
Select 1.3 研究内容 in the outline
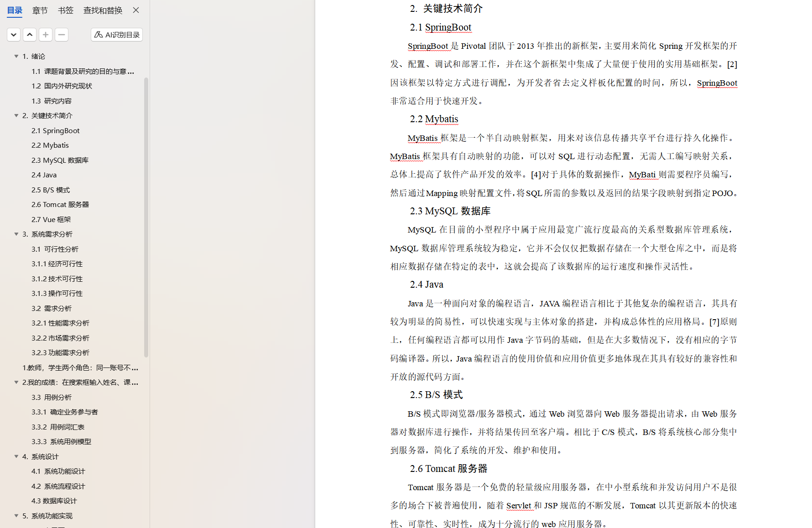pyautogui.click(x=52, y=101)
